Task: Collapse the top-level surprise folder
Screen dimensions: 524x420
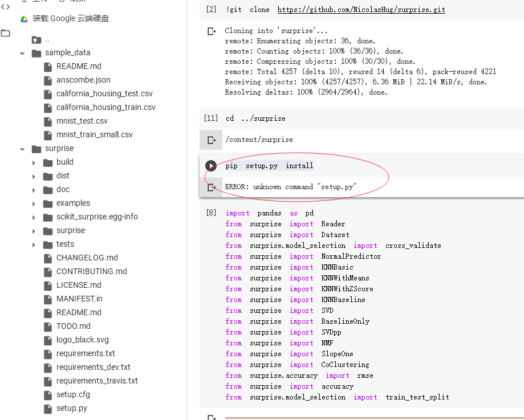Action: tap(22, 149)
